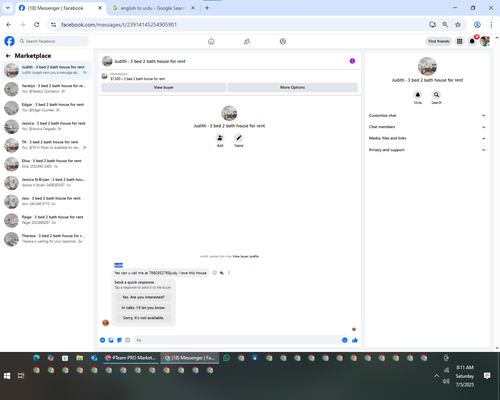Image resolution: width=500 pixels, height=400 pixels.
Task: Switch to english to urdu Google Search tab
Action: click(153, 8)
